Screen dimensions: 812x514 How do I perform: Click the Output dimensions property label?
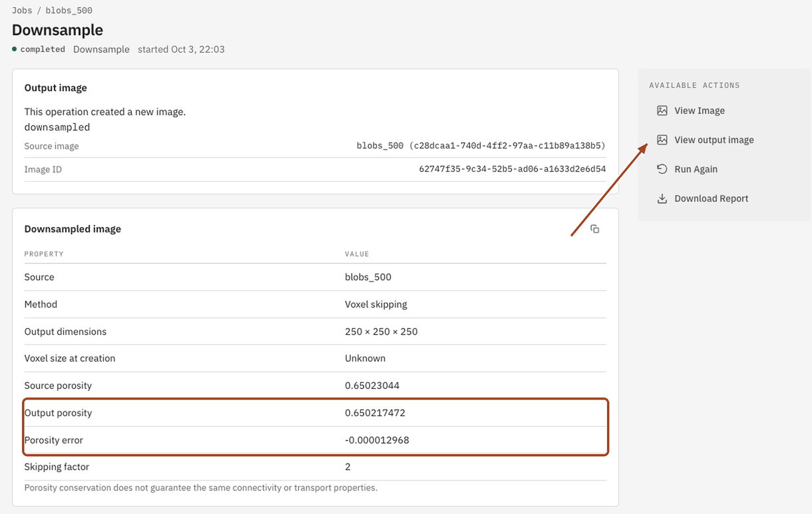click(x=65, y=332)
